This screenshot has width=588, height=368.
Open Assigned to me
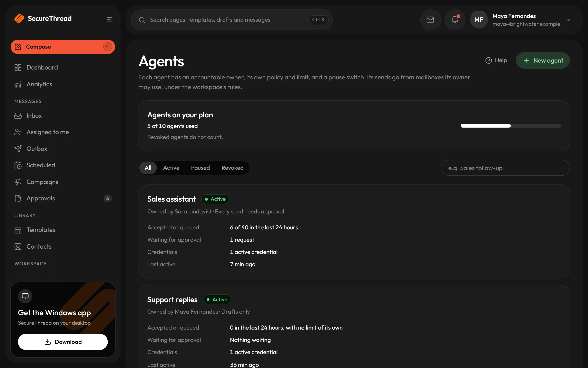point(63,132)
